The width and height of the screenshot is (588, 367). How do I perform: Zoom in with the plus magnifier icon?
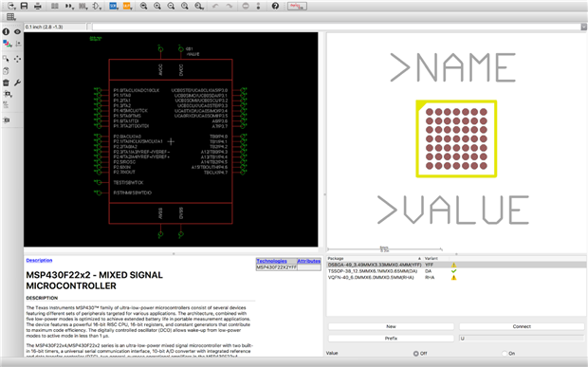[x=157, y=6]
